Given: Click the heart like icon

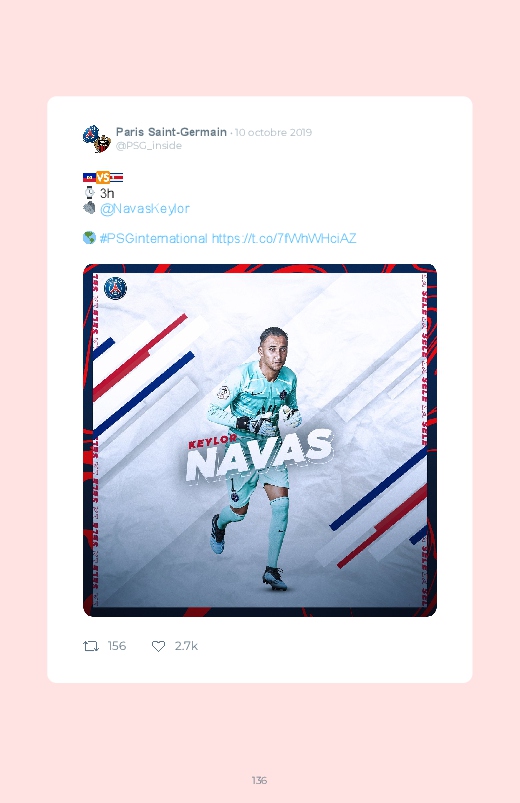Looking at the screenshot, I should click(x=158, y=646).
